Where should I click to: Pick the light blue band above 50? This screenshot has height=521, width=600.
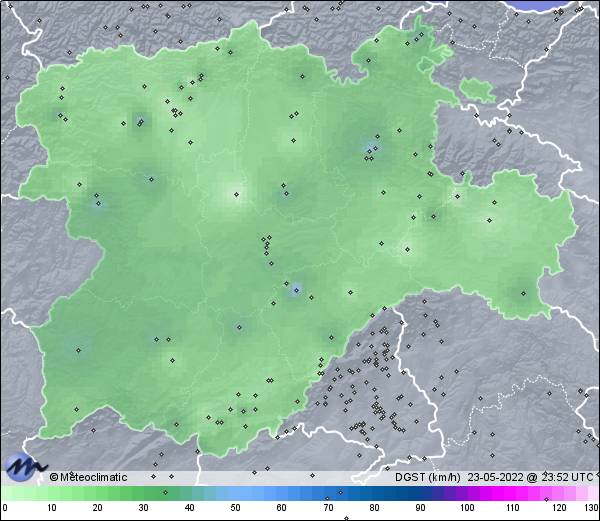click(241, 493)
